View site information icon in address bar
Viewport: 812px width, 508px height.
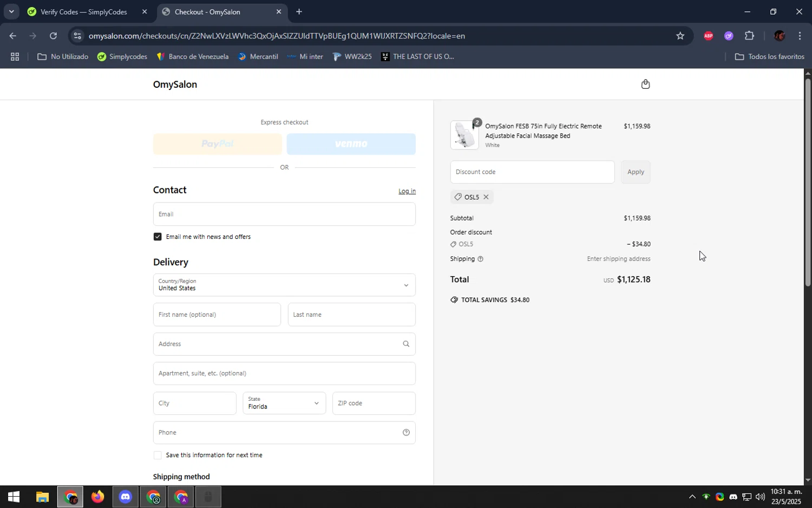[77, 36]
